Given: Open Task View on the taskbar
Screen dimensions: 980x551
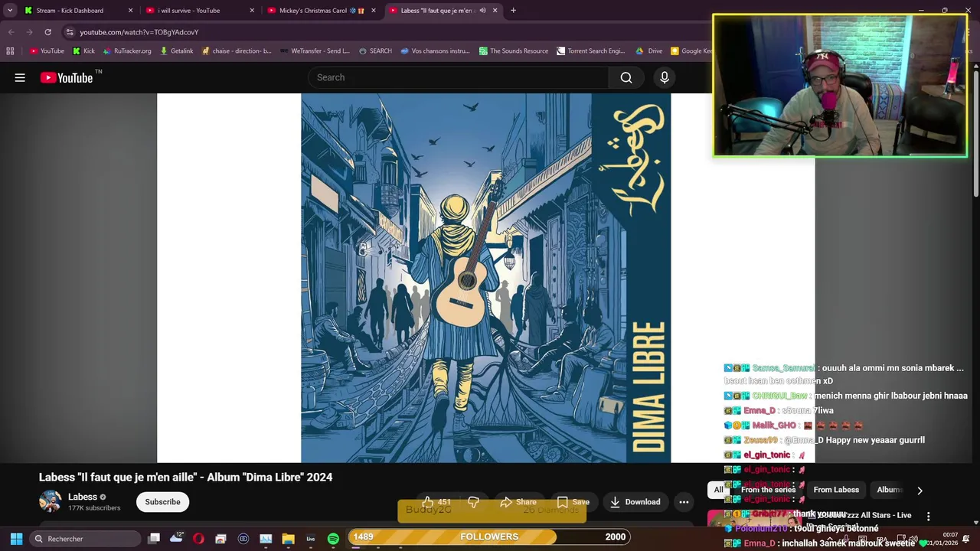Looking at the screenshot, I should click(154, 539).
